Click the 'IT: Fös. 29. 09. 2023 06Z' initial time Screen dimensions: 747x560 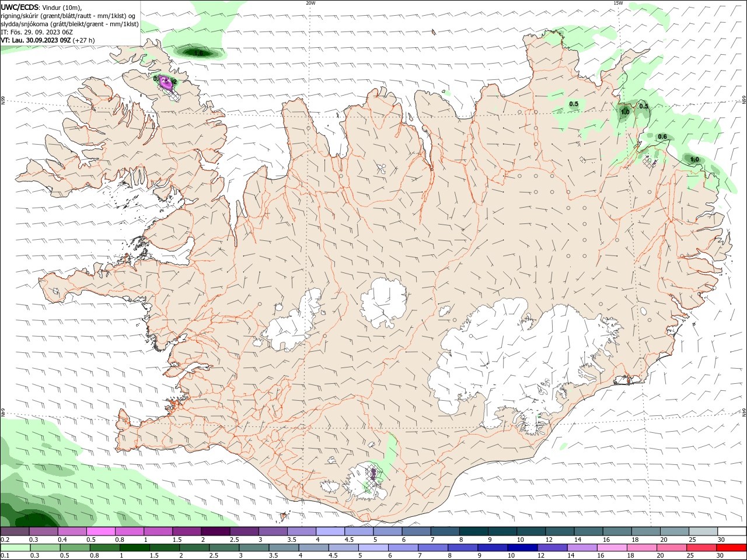[36, 32]
